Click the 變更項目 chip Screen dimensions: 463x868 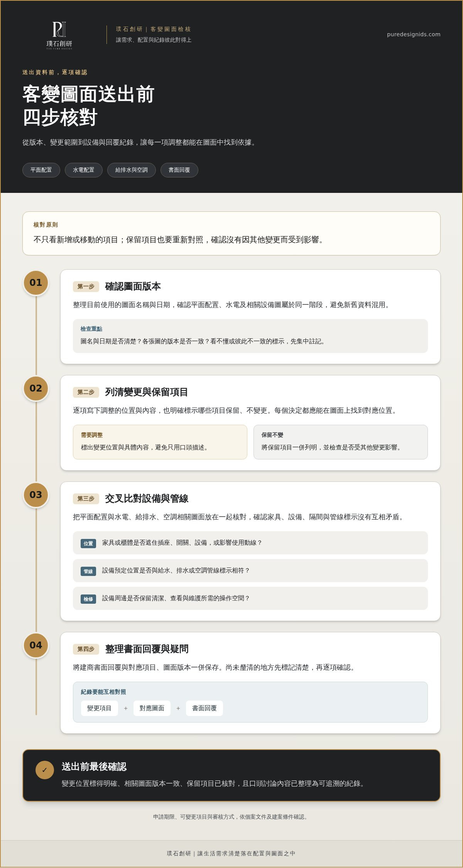(100, 708)
